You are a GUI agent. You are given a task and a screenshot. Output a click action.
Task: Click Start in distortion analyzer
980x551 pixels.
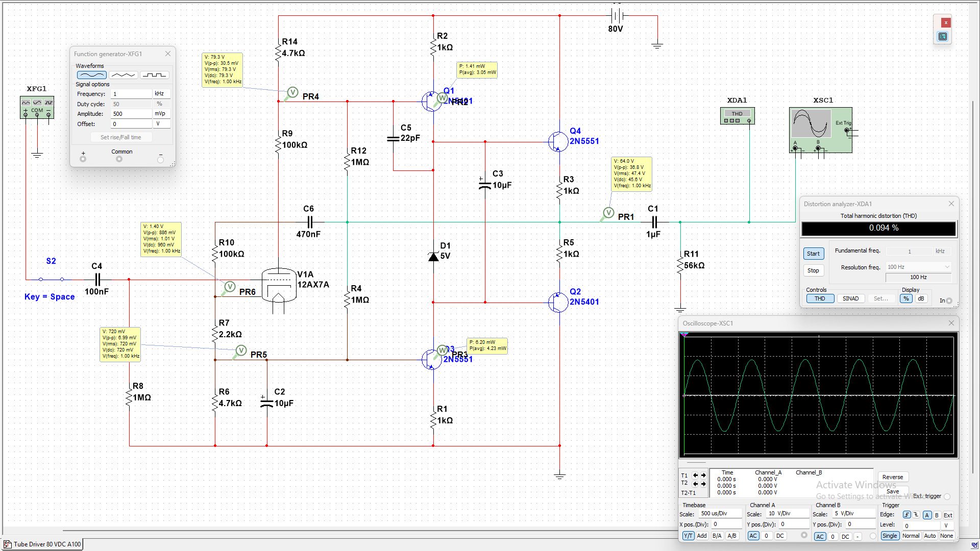pos(813,254)
